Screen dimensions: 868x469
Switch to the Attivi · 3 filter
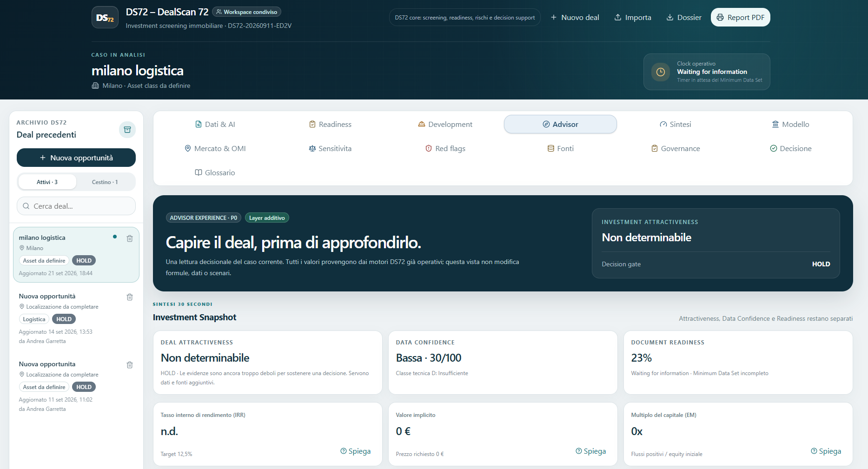click(x=47, y=182)
